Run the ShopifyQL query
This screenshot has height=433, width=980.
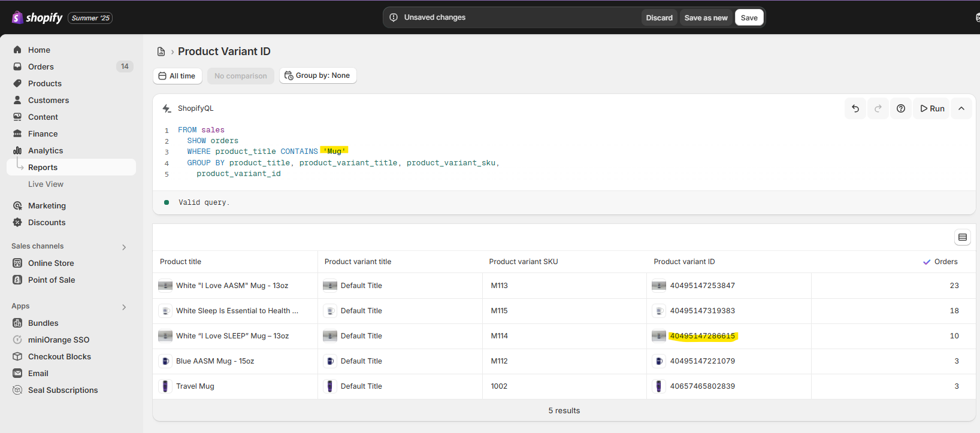[x=932, y=108]
